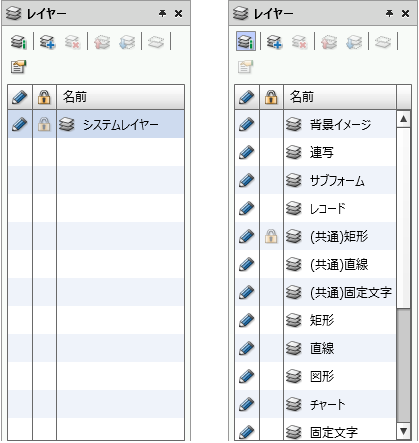Click move layer up icon in right panel
The width and height of the screenshot is (419, 443).
pos(329,42)
